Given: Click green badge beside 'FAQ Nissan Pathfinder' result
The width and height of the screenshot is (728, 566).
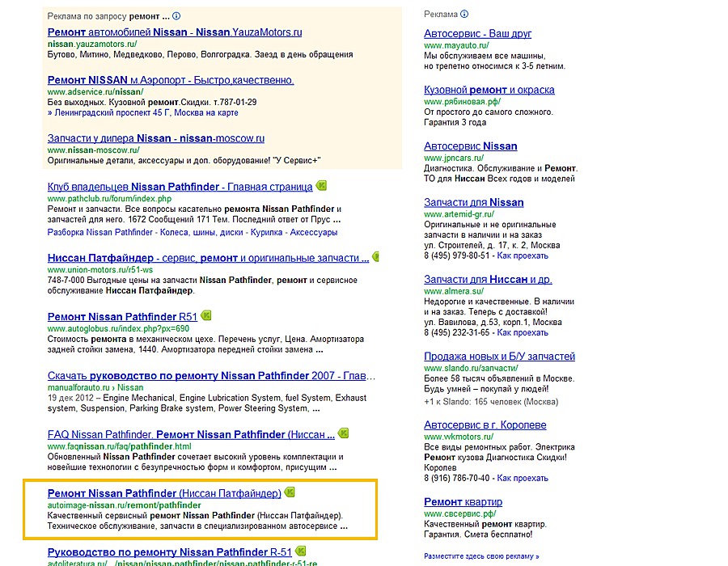Looking at the screenshot, I should click(x=343, y=433).
